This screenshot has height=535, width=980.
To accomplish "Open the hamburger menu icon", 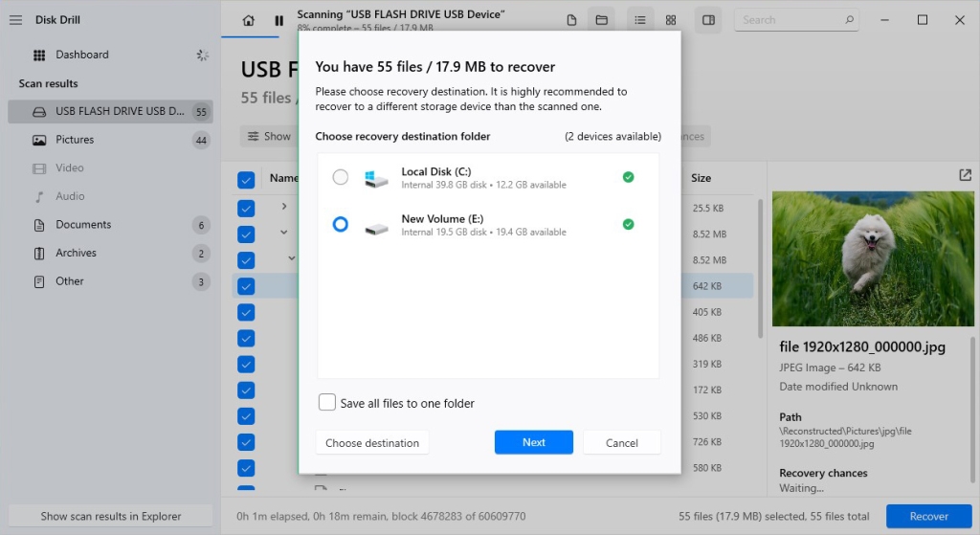I will [x=15, y=20].
